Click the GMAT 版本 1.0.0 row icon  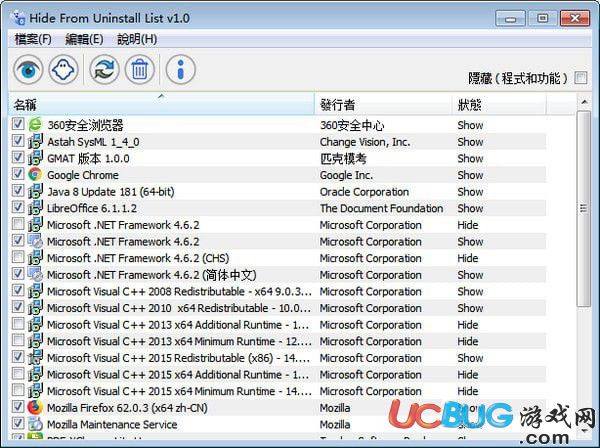pos(35,158)
